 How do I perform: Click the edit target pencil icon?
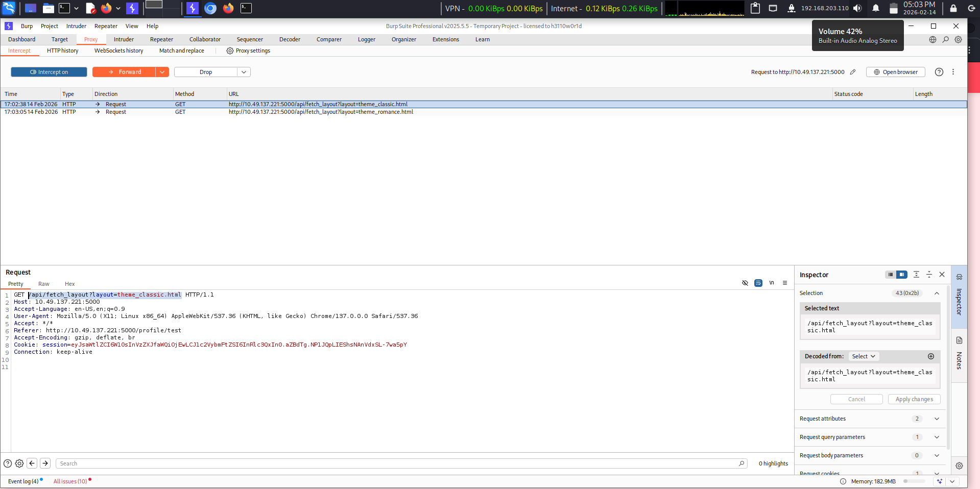click(x=853, y=72)
